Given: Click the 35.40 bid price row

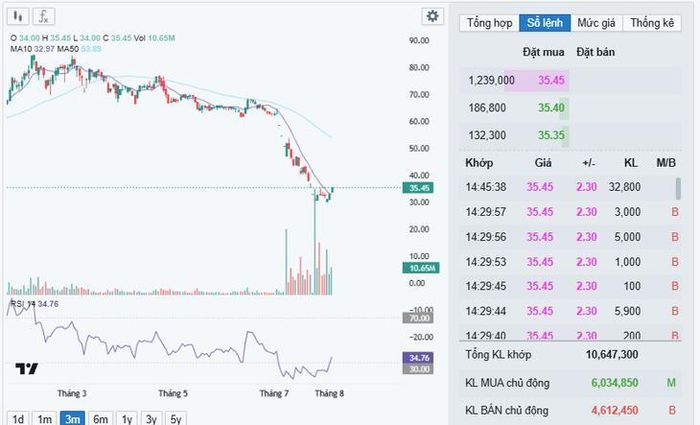Looking at the screenshot, I should (x=514, y=108).
